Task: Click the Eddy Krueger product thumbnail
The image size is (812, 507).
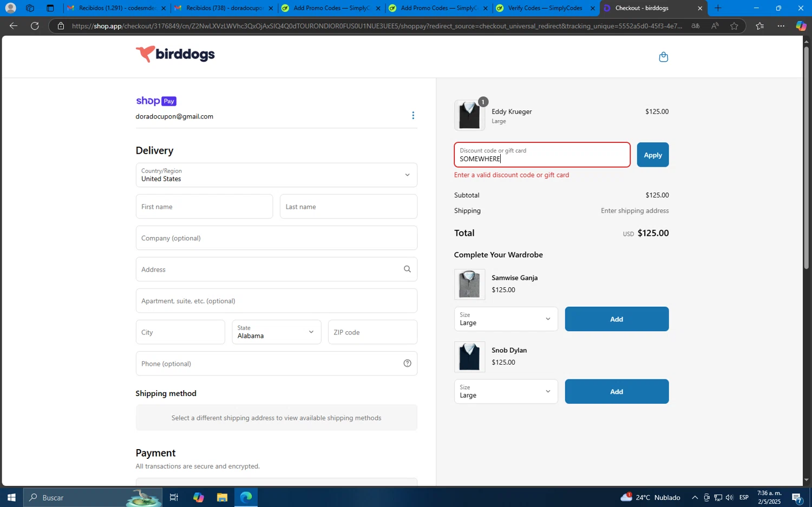Action: click(x=469, y=115)
